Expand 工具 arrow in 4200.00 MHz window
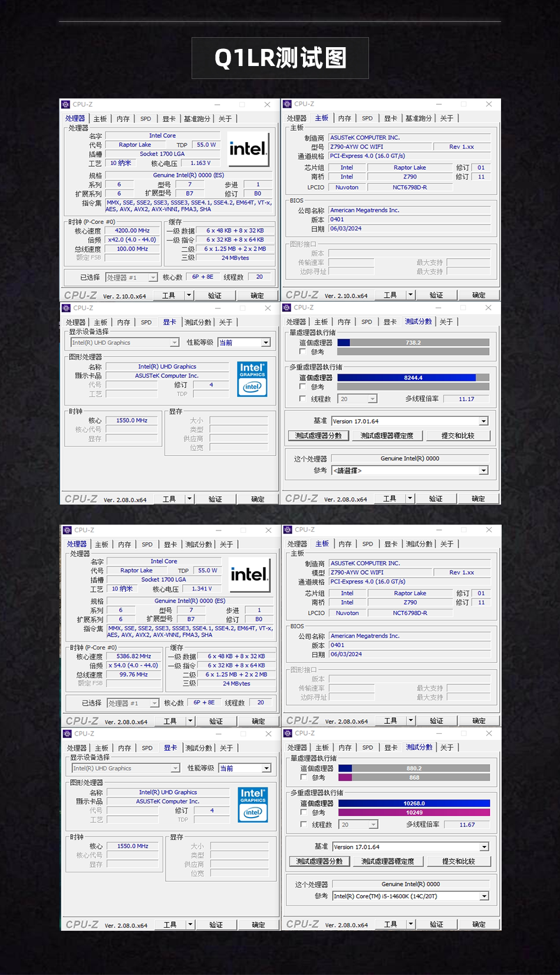Screen dimensions: 560x975 pos(189,295)
